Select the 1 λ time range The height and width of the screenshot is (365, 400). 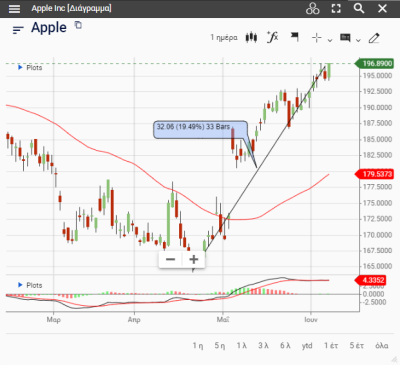(242, 346)
